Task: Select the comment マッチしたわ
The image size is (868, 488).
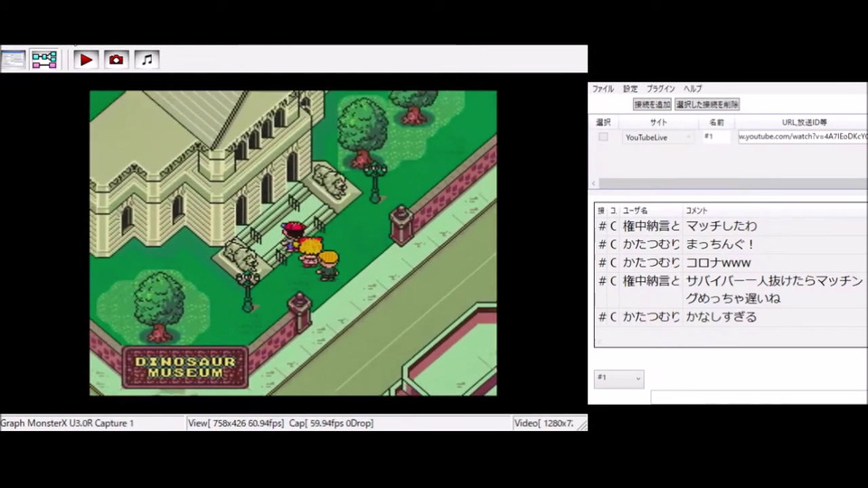Action: (722, 226)
